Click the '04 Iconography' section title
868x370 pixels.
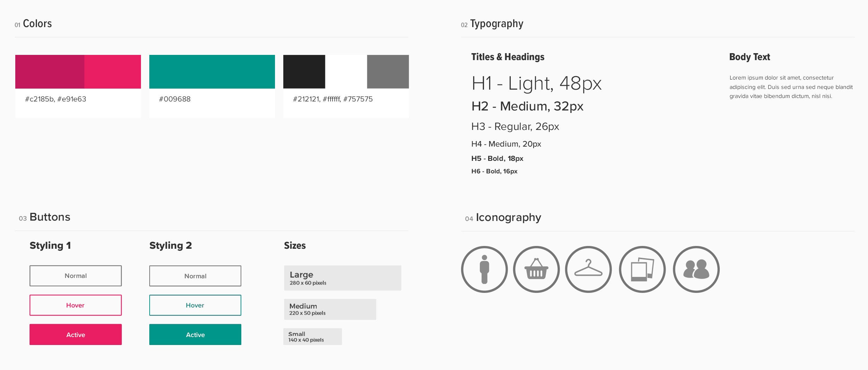click(503, 217)
